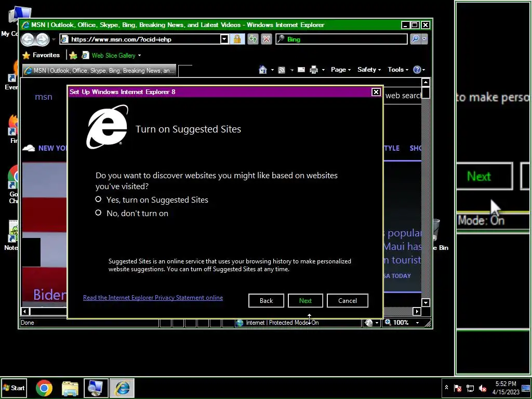Expand the address bar autocomplete dropdown
This screenshot has height=399, width=532.
pos(224,39)
